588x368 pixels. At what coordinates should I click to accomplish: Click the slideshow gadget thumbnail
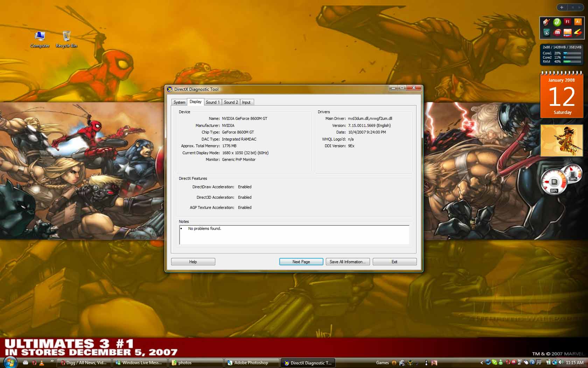tap(562, 141)
